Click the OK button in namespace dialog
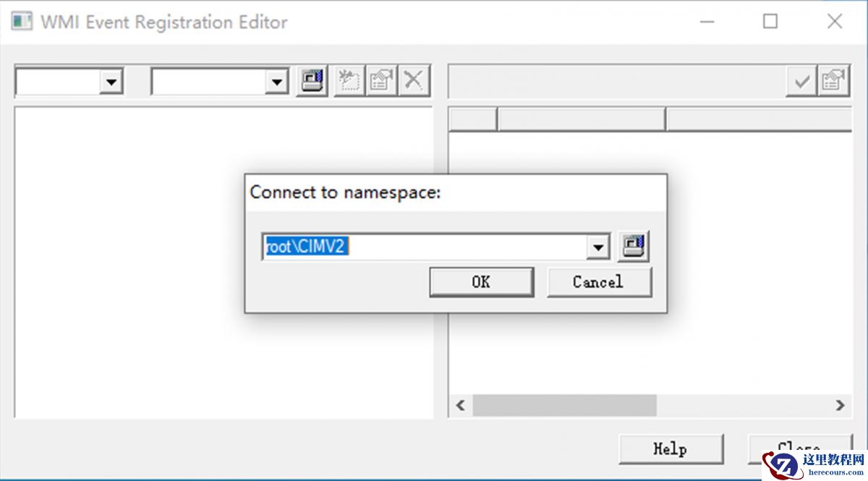 [481, 282]
